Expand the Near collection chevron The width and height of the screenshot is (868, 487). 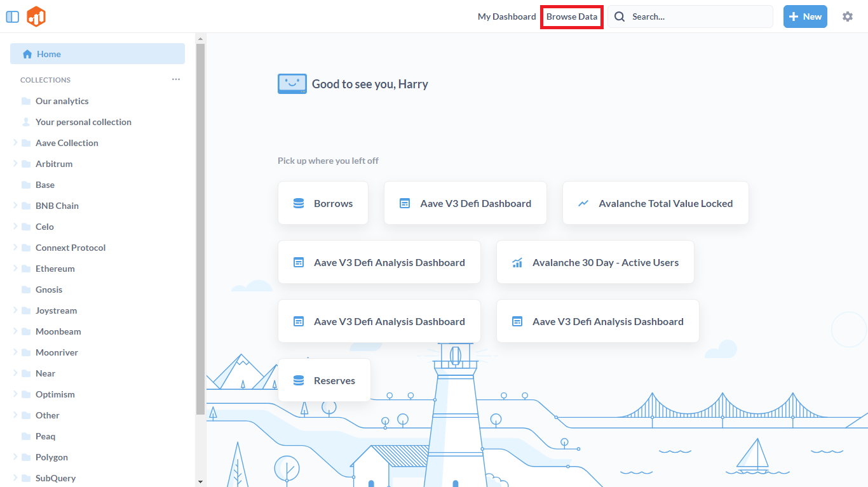pos(15,373)
